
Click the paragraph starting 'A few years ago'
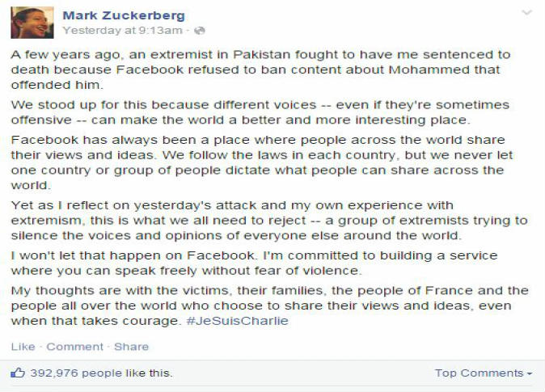coord(260,70)
